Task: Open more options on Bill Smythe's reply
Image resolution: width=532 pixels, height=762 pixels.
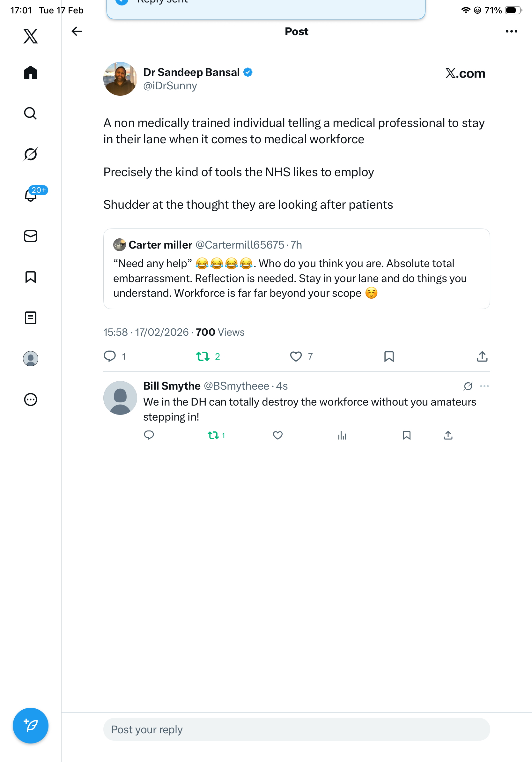Action: click(484, 386)
